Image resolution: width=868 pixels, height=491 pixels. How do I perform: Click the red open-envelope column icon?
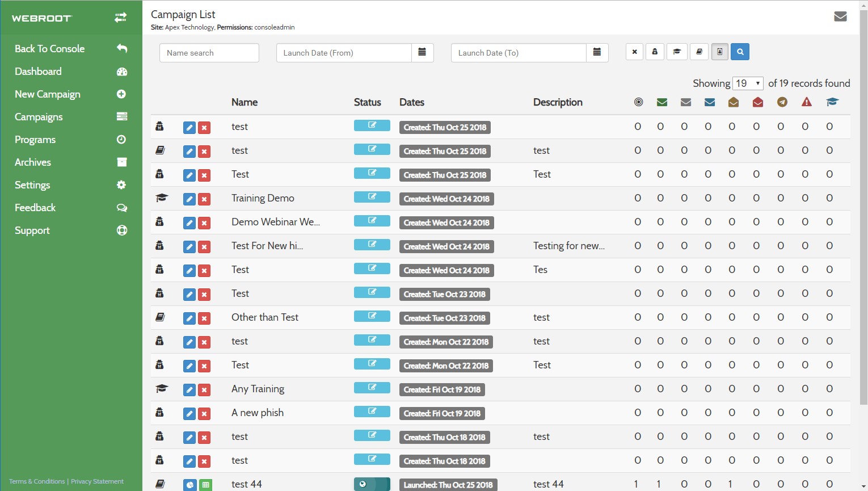click(x=758, y=102)
